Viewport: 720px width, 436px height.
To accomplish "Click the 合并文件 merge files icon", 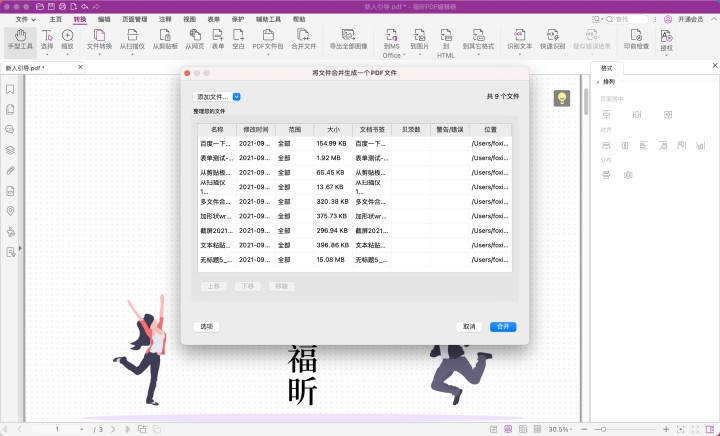I will point(303,39).
